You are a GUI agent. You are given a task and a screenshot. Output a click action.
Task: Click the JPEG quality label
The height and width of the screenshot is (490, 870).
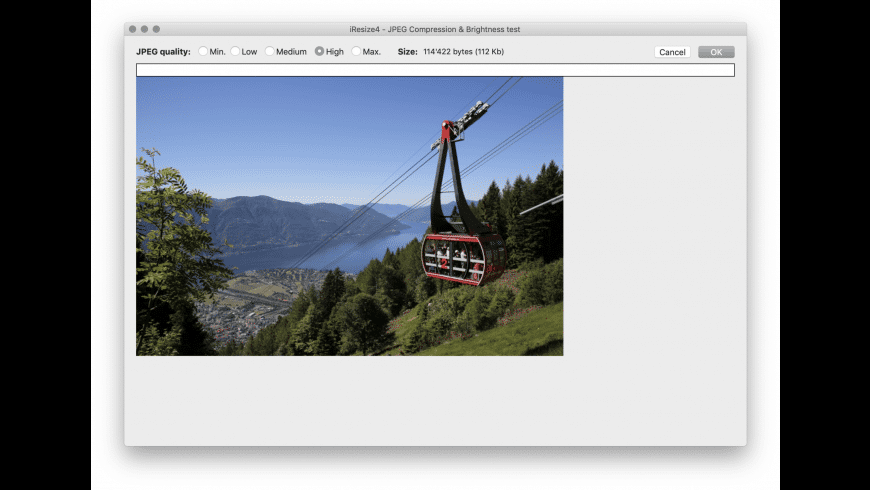[x=163, y=52]
